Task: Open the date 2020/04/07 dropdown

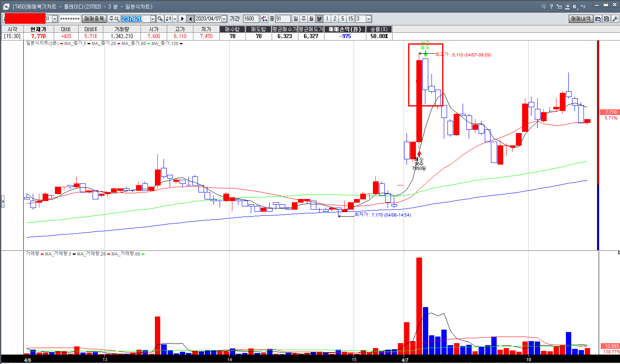Action: 224,19
